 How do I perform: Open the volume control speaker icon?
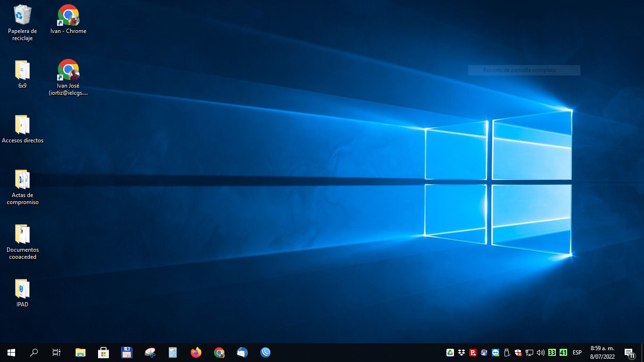pyautogui.click(x=541, y=352)
